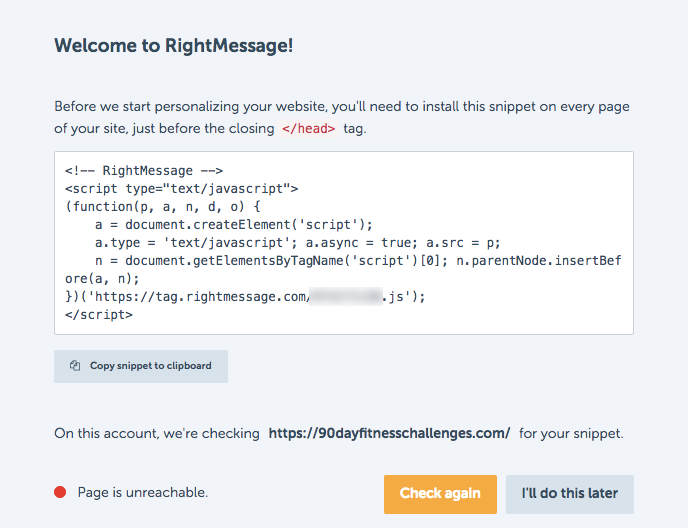
Task: Click the install instructions paragraph
Action: pos(340,117)
